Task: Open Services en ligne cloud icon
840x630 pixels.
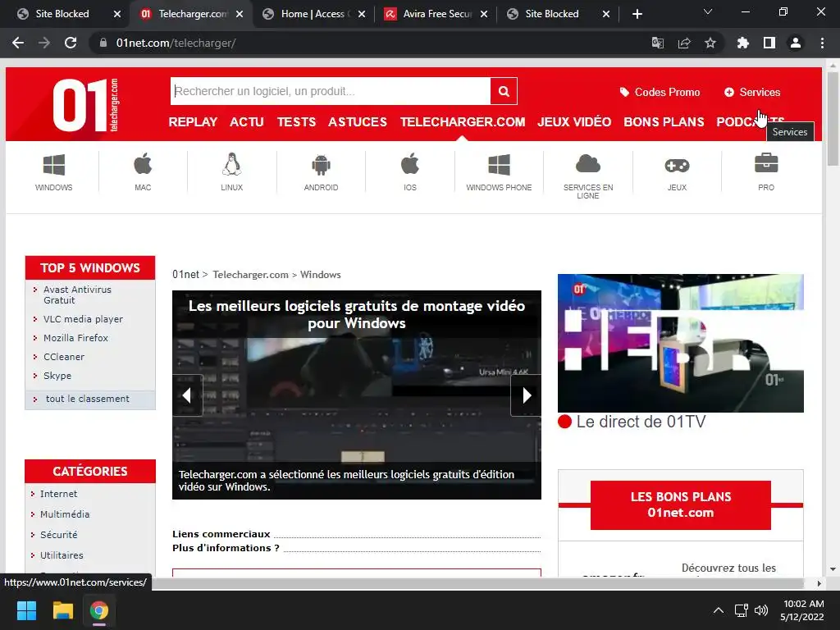Action: point(587,164)
